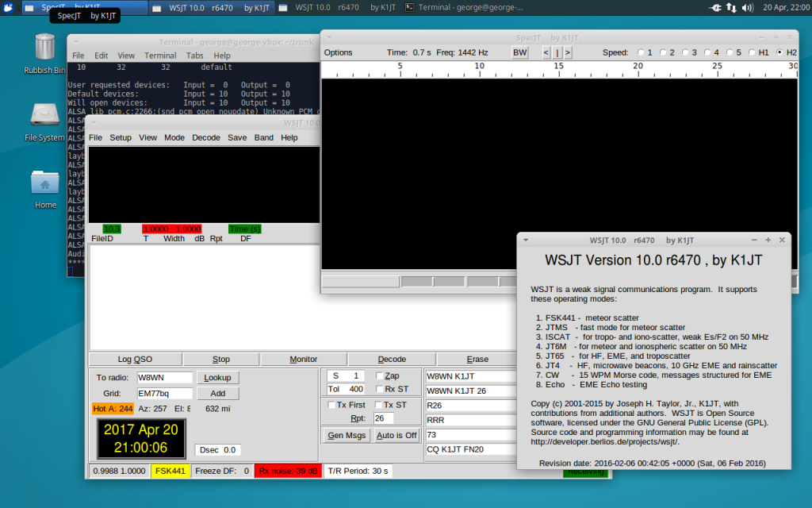Set SpecJT speed to 1
Image resolution: width=812 pixels, height=508 pixels.
coord(641,52)
